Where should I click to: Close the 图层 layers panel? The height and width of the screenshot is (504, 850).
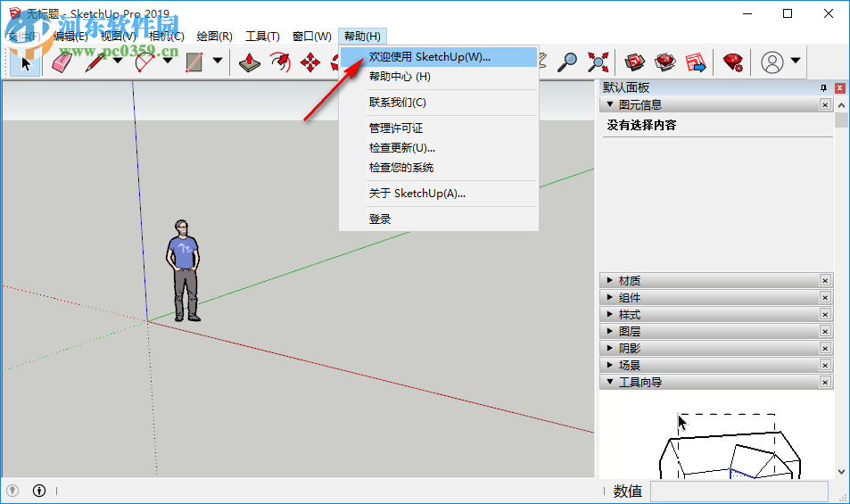[825, 331]
